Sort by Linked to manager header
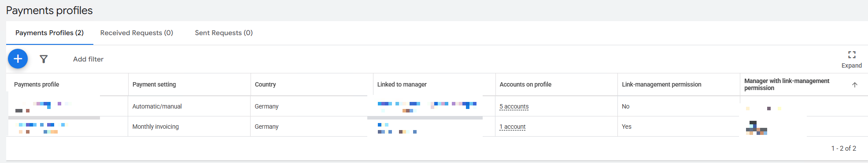868x163 pixels. click(x=402, y=84)
